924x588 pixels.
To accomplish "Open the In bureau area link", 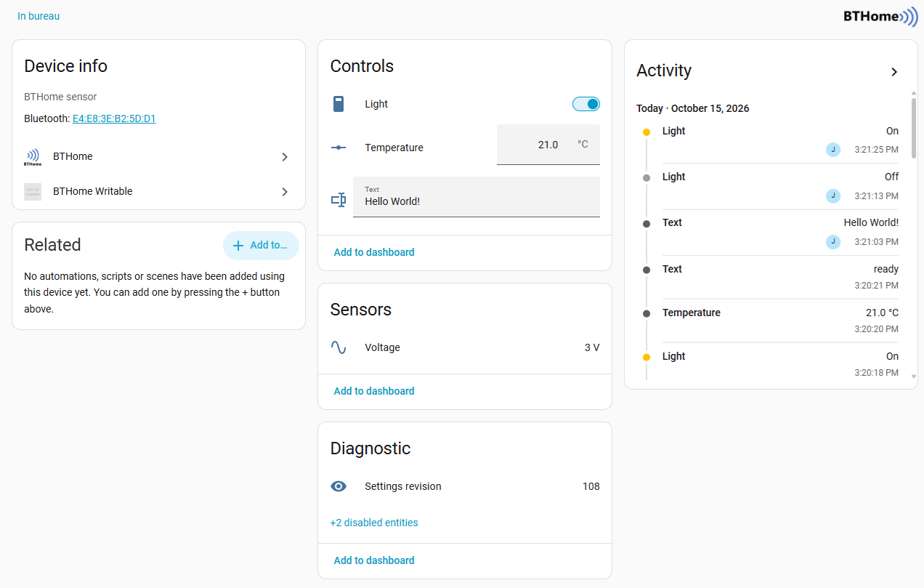I will click(x=38, y=16).
